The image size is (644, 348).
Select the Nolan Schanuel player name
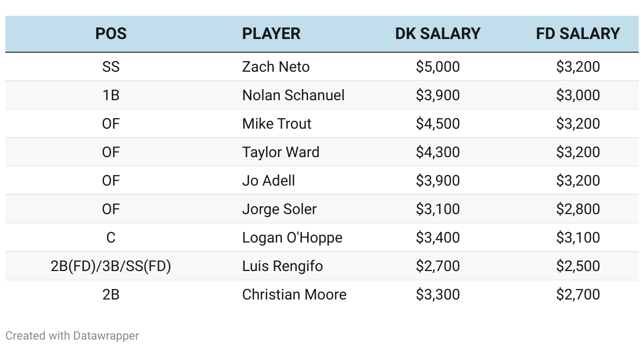click(293, 95)
